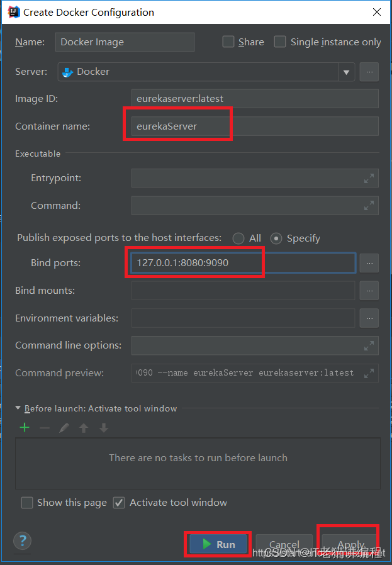Click the Apply button

(350, 544)
